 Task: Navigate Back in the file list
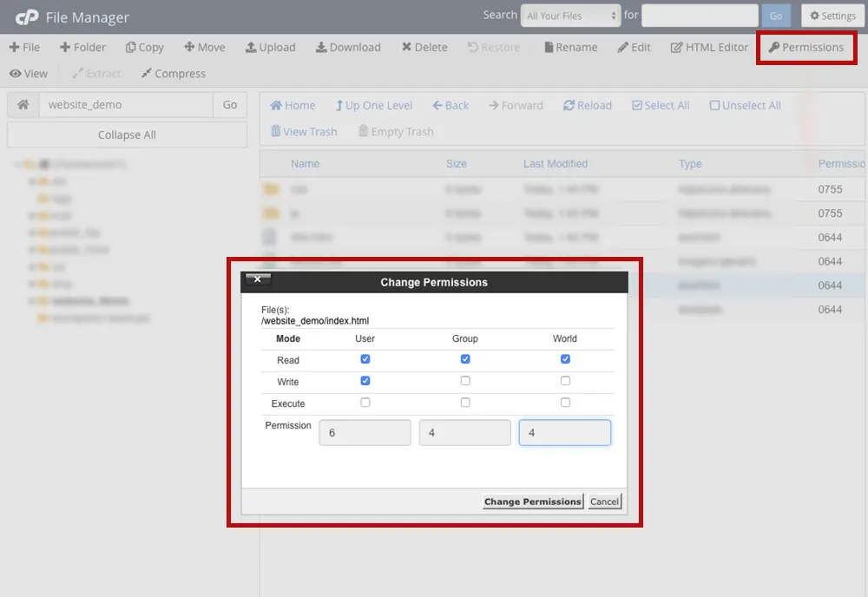[x=450, y=105]
